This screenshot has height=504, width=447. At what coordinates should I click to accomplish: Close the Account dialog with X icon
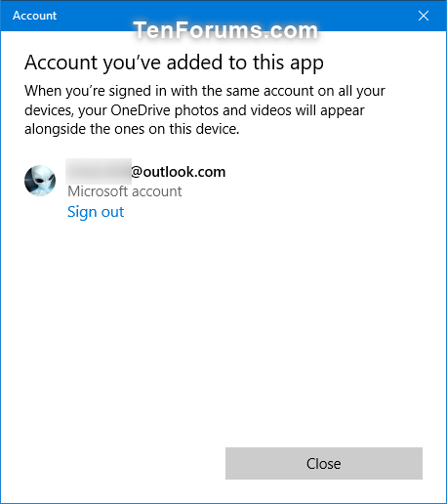(x=424, y=16)
